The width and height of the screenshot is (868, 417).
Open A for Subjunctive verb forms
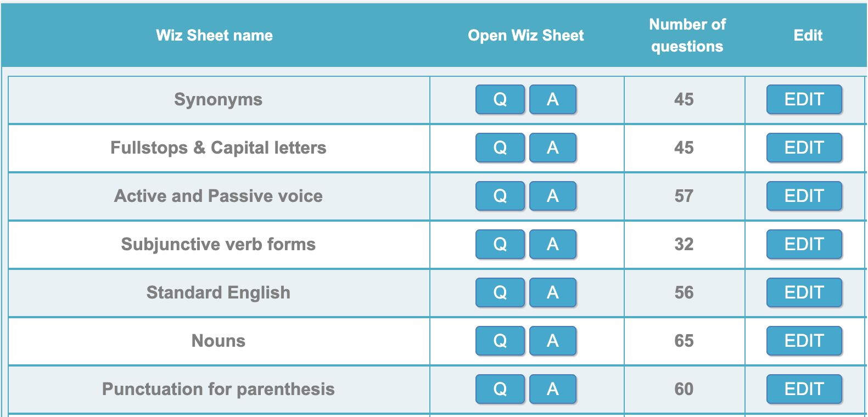tap(553, 244)
